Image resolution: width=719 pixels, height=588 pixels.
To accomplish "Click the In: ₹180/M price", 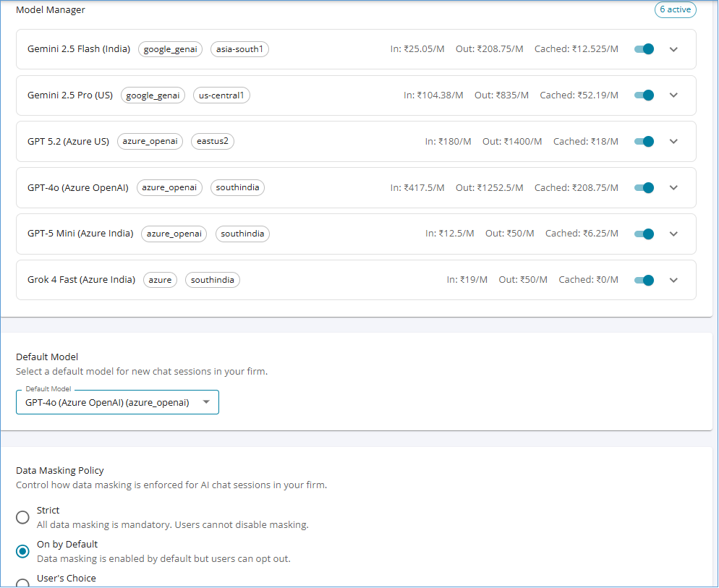I will coord(448,141).
